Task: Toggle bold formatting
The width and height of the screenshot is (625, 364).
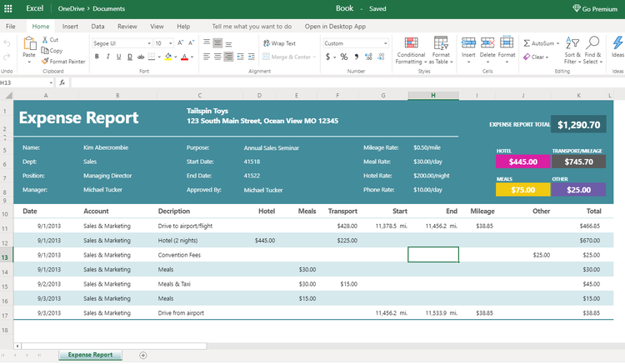Action: tap(97, 57)
